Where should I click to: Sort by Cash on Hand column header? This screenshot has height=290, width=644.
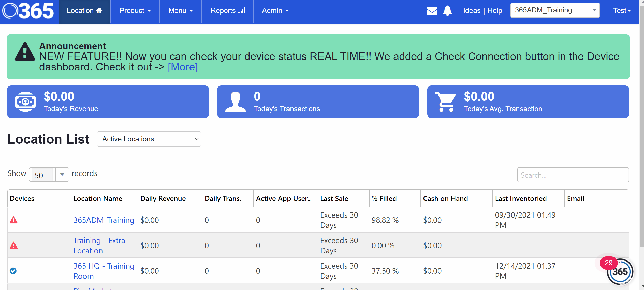457,198
